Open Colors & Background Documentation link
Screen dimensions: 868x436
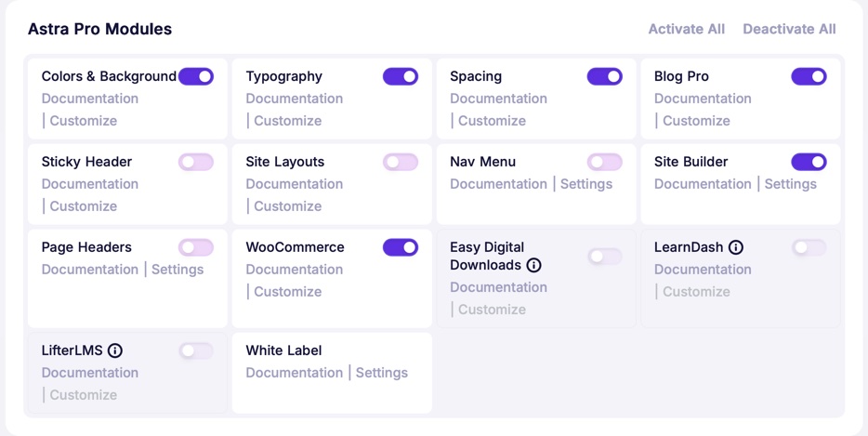[x=89, y=99]
